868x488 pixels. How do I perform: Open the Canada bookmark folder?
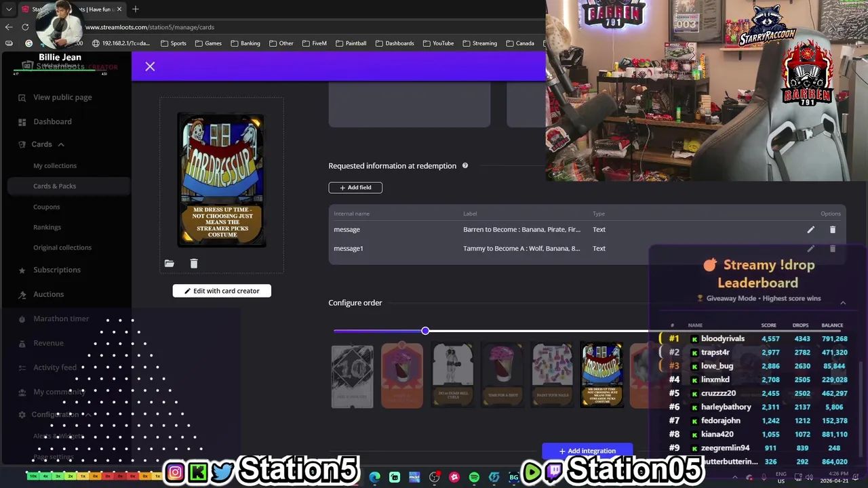pos(520,43)
